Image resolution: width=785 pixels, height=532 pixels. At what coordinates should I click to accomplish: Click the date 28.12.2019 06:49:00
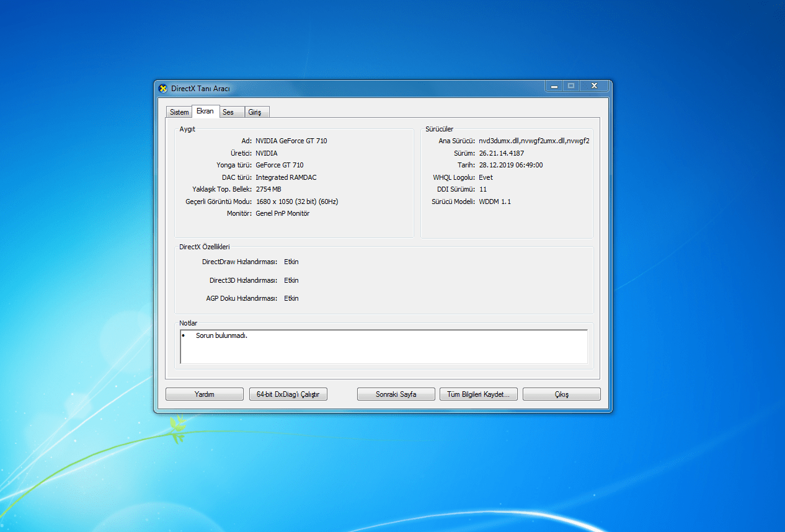click(511, 165)
